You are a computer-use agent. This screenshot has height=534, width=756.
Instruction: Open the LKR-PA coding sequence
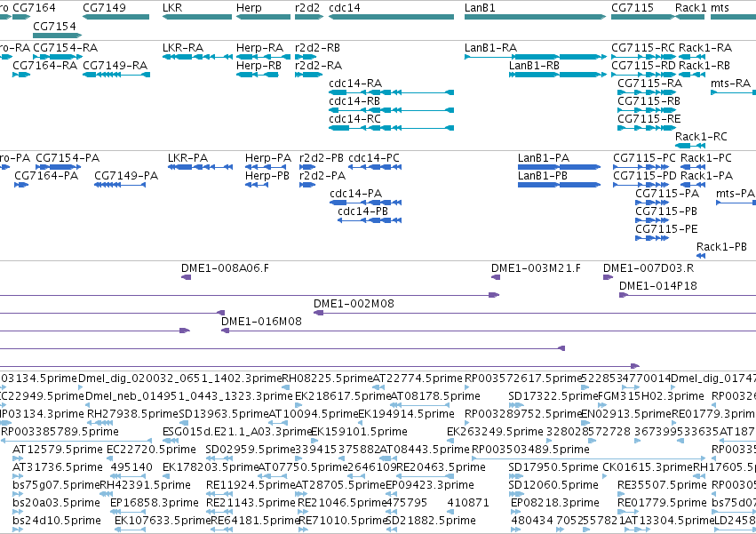(x=200, y=167)
